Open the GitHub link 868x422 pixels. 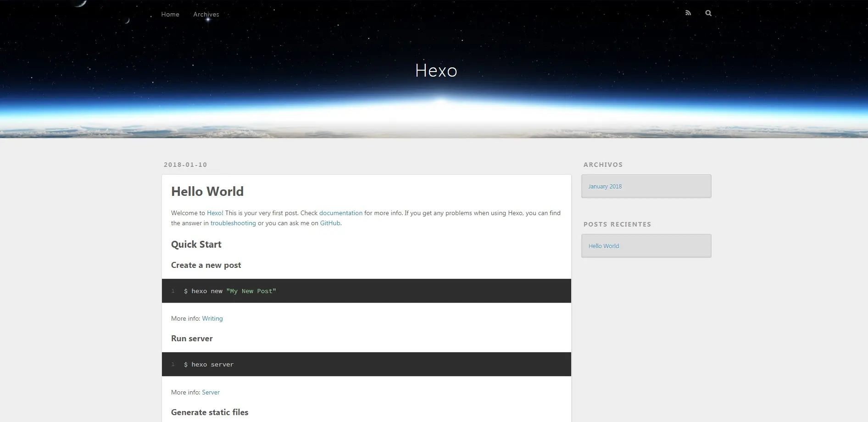pyautogui.click(x=330, y=223)
